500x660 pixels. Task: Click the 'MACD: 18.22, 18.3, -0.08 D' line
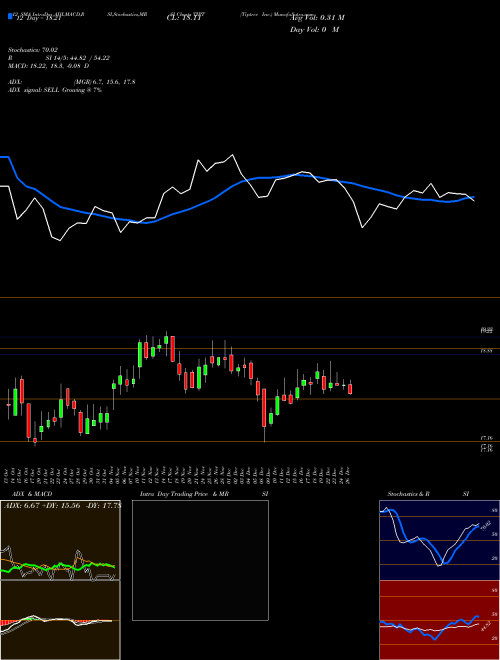[x=48, y=66]
